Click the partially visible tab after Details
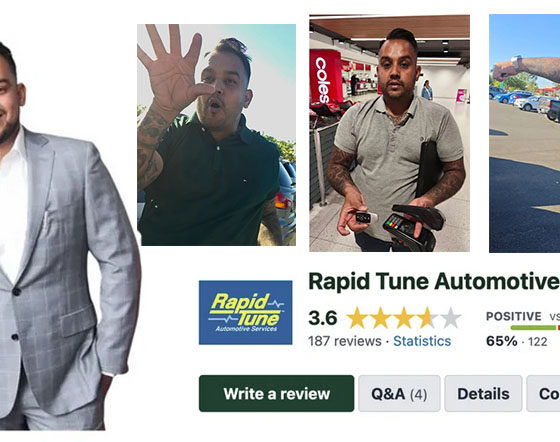The width and height of the screenshot is (560, 442). tap(543, 393)
